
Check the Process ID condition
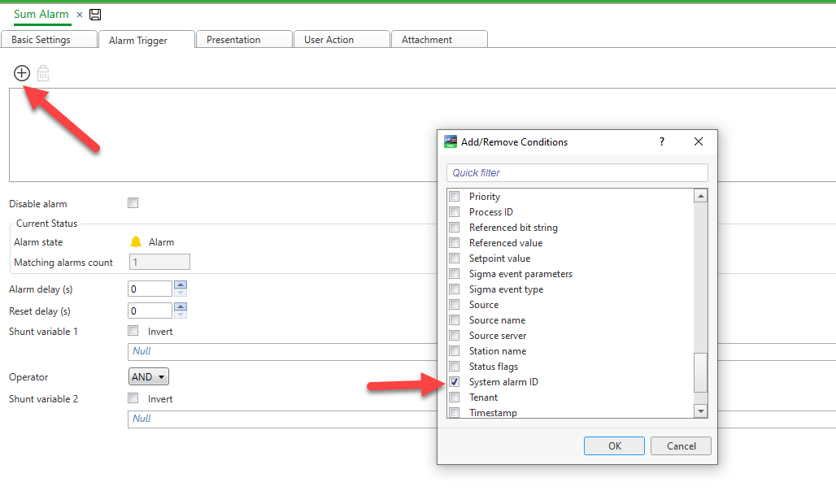[x=455, y=211]
